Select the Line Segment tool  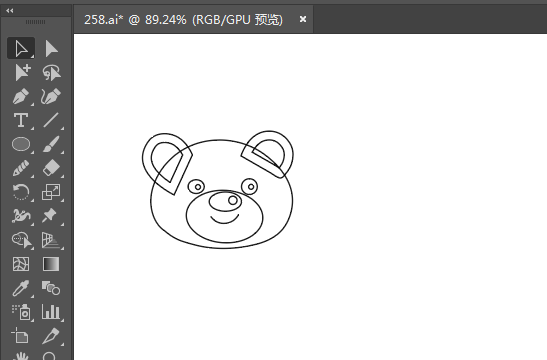point(51,120)
